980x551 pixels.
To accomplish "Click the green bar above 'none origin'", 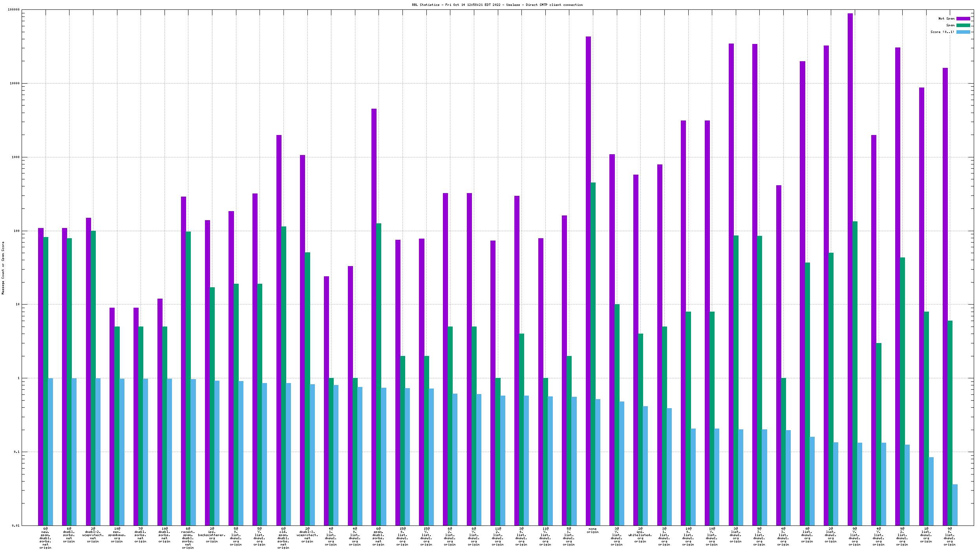I will 593,353.
